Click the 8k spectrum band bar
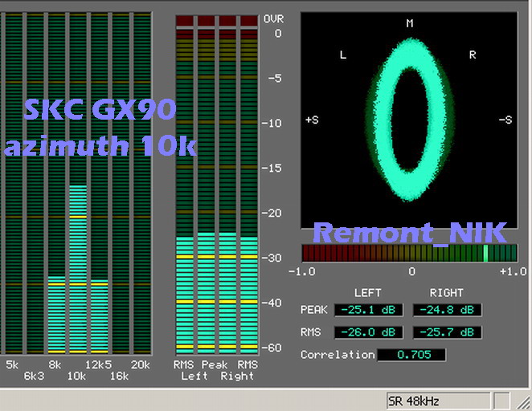Screen dimensions: 532x411 coord(56,315)
